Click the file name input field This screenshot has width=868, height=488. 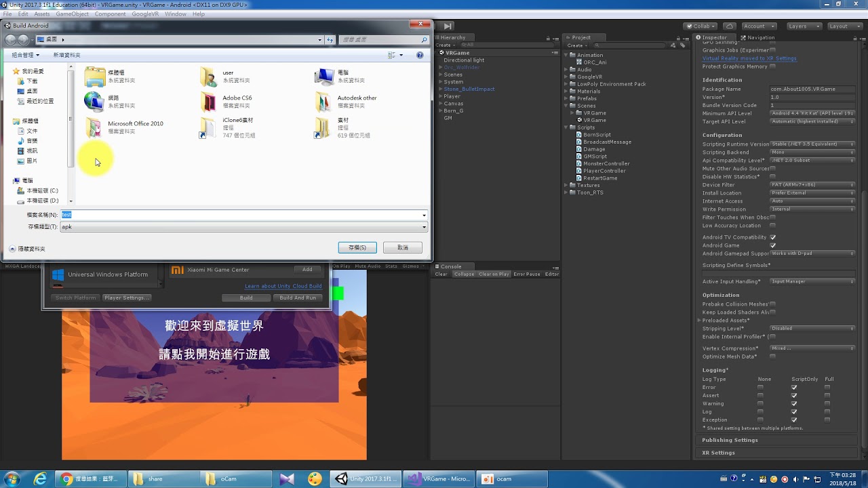[x=244, y=215]
